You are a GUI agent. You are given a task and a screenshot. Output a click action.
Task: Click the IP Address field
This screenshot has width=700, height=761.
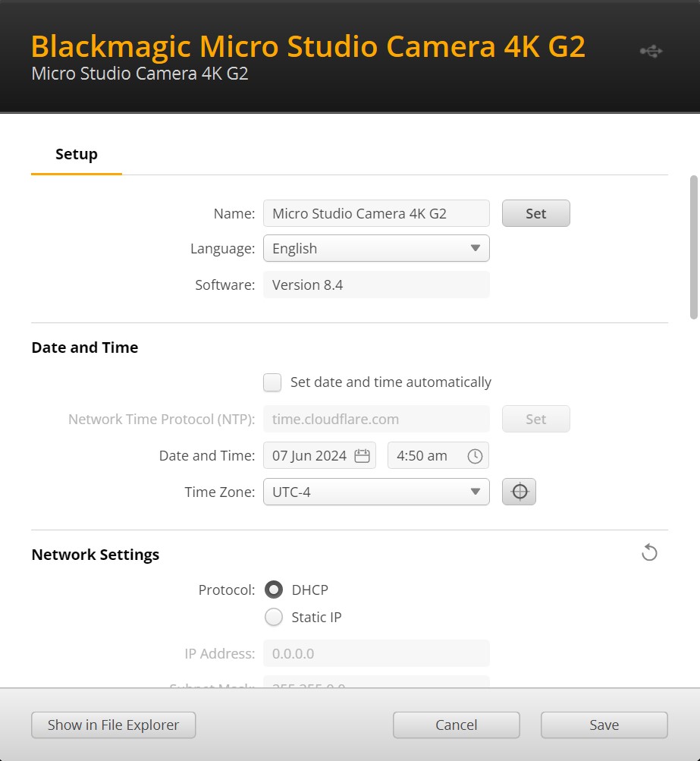coord(376,653)
